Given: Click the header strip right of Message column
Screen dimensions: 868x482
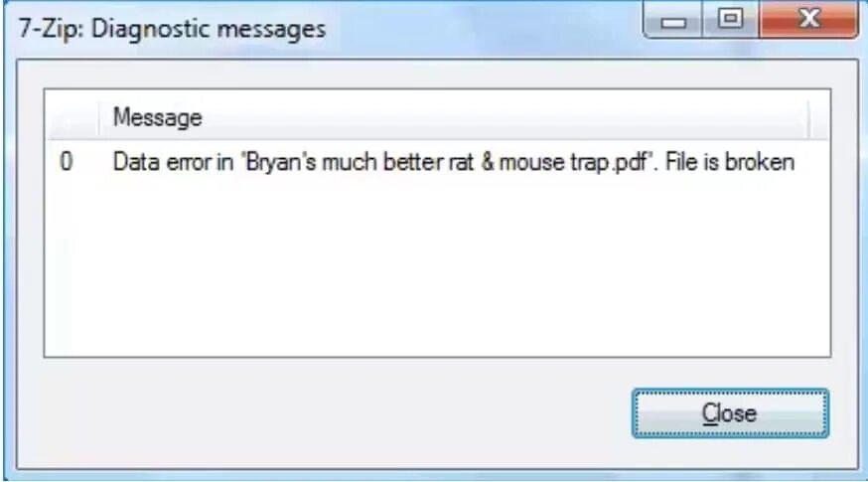Looking at the screenshot, I should [819, 117].
